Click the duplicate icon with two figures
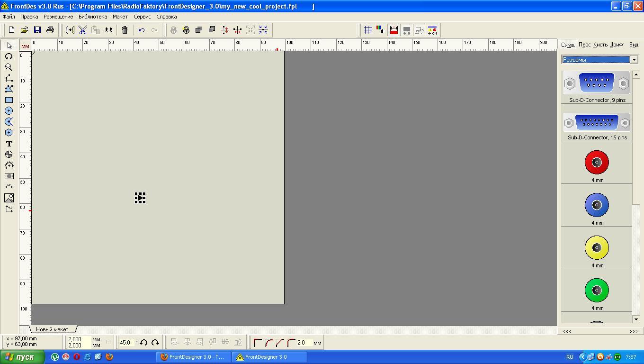Screen dimensions: 644x364 coord(108,30)
